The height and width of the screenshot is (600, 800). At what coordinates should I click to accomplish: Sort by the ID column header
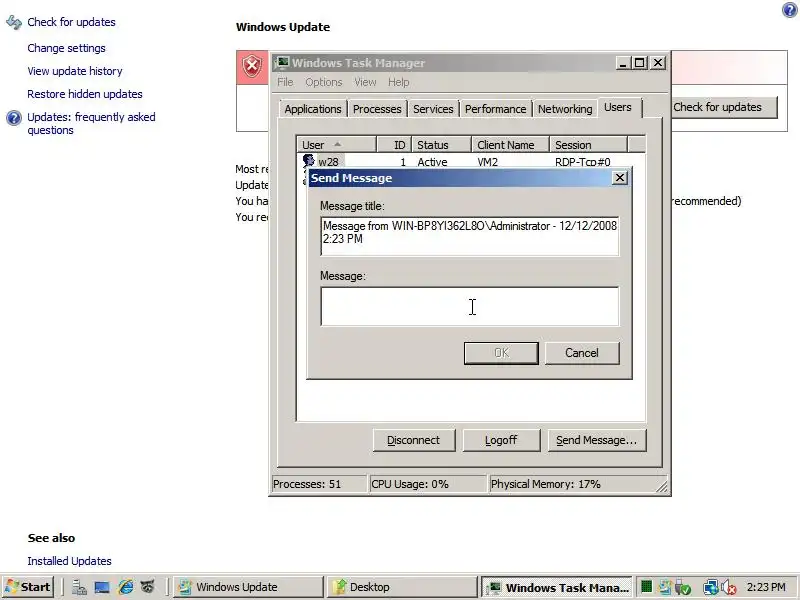click(394, 145)
